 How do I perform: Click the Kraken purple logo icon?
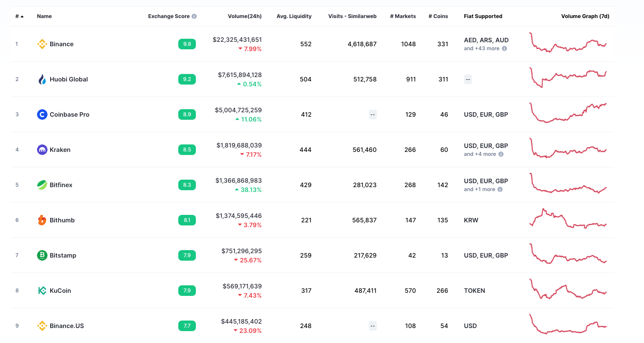[42, 150]
